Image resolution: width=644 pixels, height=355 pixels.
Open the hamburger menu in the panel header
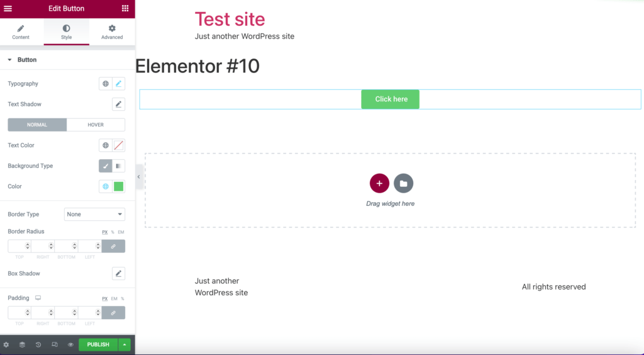8,9
